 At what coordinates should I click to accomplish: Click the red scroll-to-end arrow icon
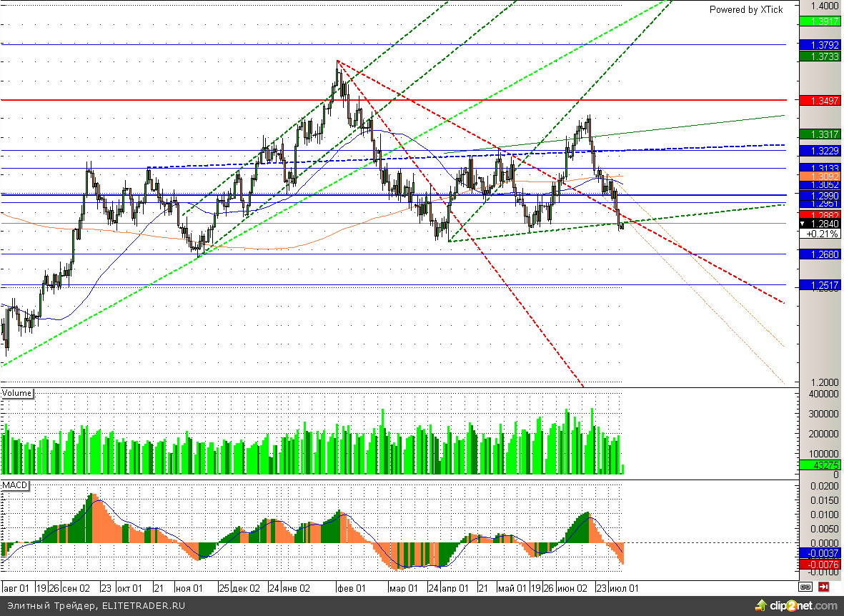coord(823,587)
